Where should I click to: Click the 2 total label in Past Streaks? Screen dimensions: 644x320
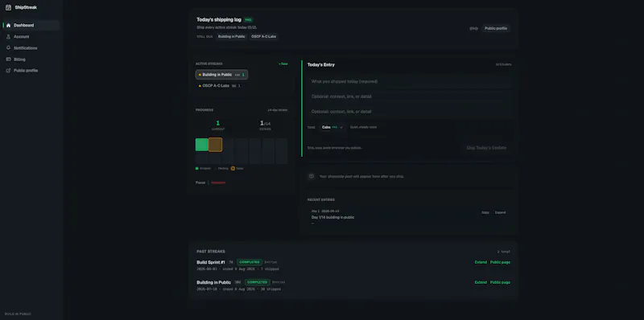point(504,252)
